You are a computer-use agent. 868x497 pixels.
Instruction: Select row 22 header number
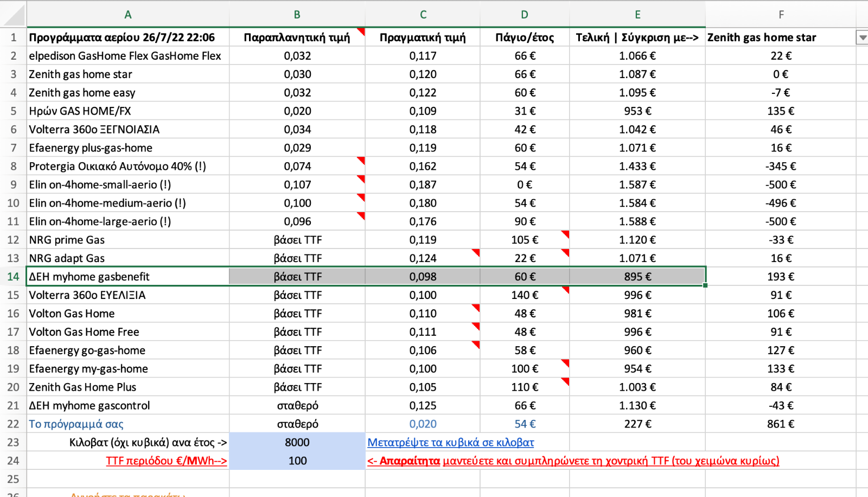13,424
